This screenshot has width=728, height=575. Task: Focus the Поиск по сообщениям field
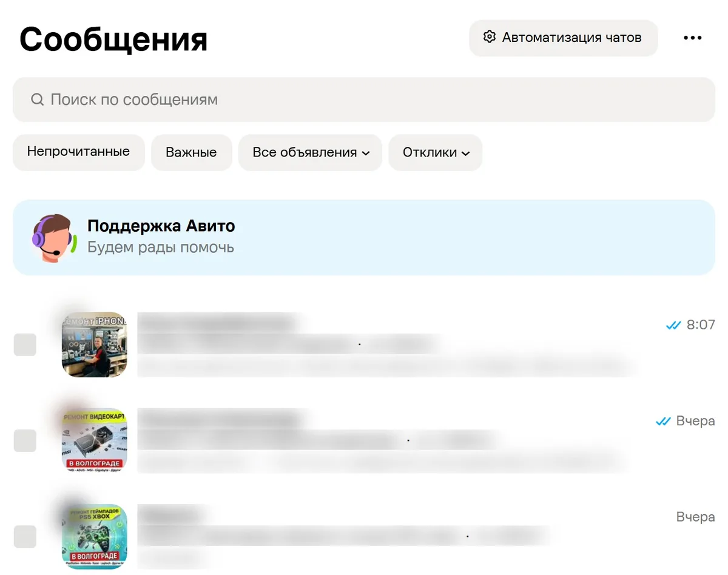[x=364, y=99]
